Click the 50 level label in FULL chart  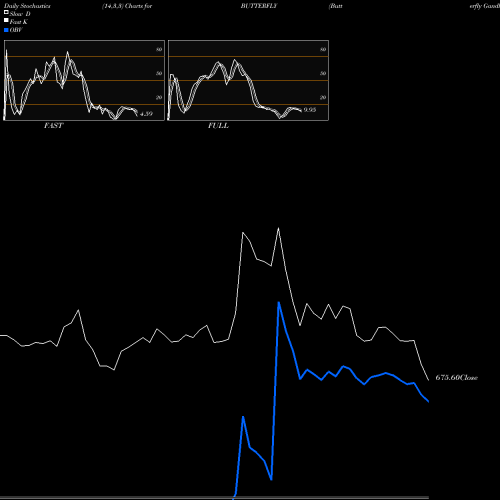point(323,73)
